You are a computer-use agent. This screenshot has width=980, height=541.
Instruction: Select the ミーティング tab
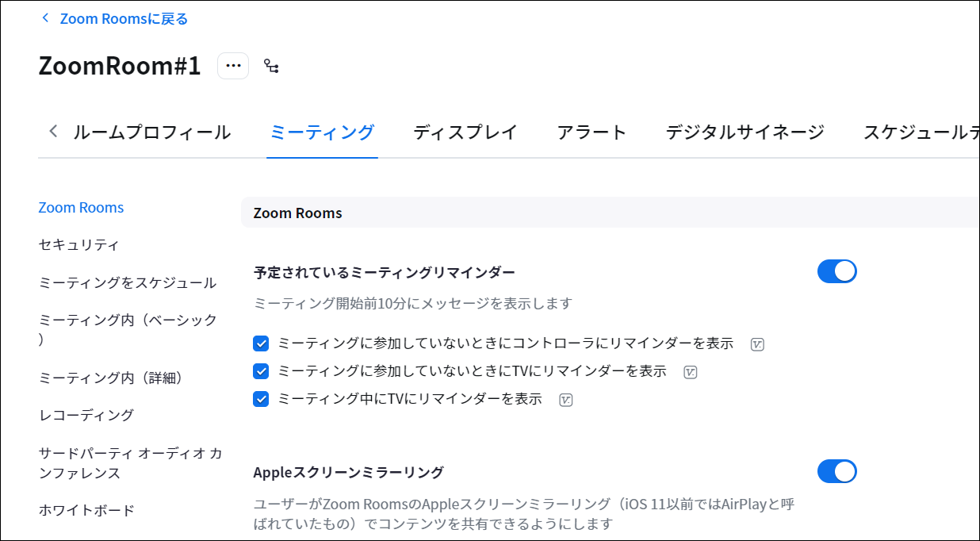click(322, 132)
